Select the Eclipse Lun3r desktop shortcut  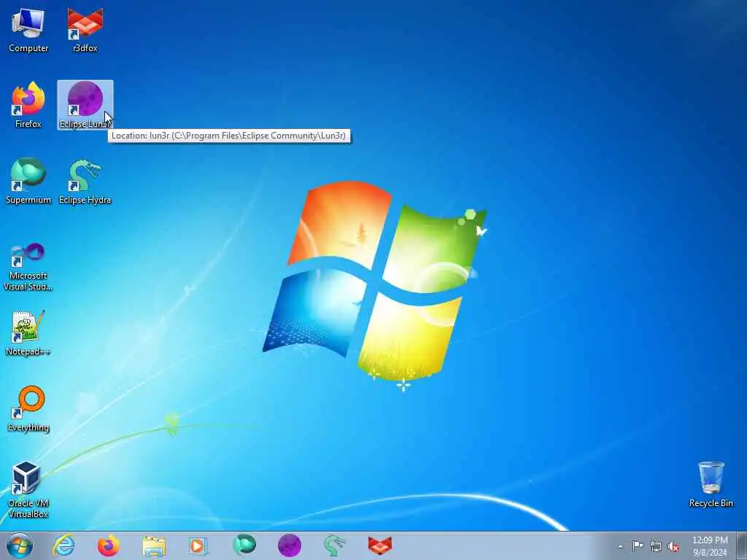tap(85, 105)
